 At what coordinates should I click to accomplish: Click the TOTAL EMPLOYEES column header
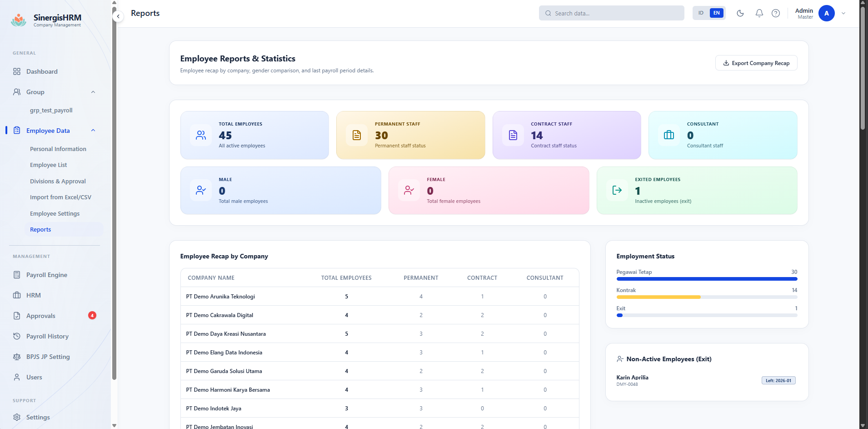click(346, 278)
